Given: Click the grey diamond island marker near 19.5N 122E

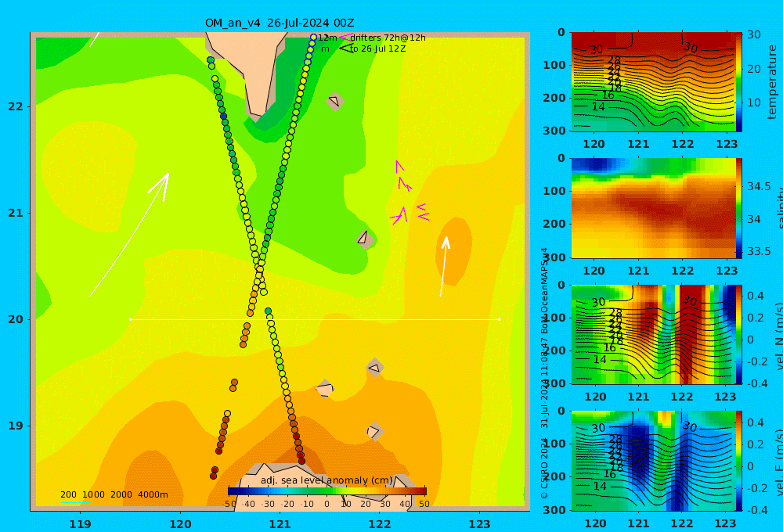Looking at the screenshot, I should coord(374,368).
